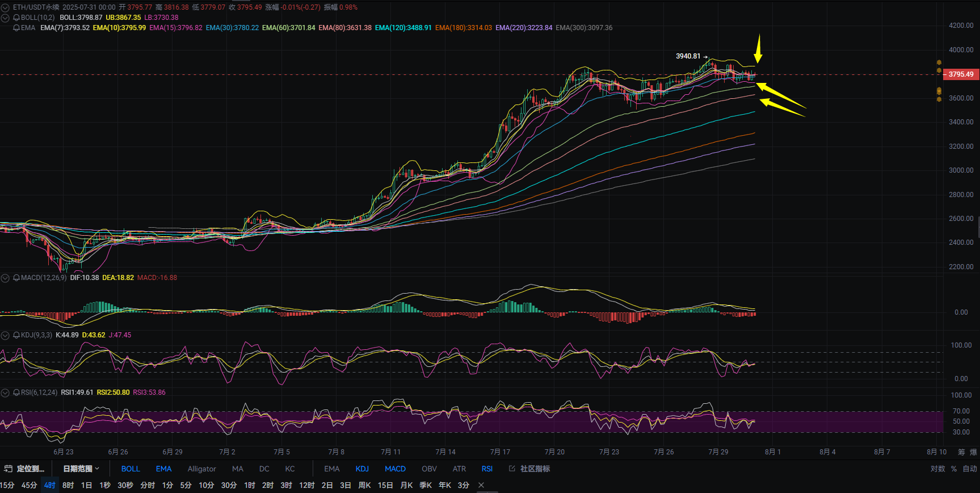Screen dimensions: 980x493
Task: Set alert bell for KDJ indicator
Action: click(x=16, y=335)
